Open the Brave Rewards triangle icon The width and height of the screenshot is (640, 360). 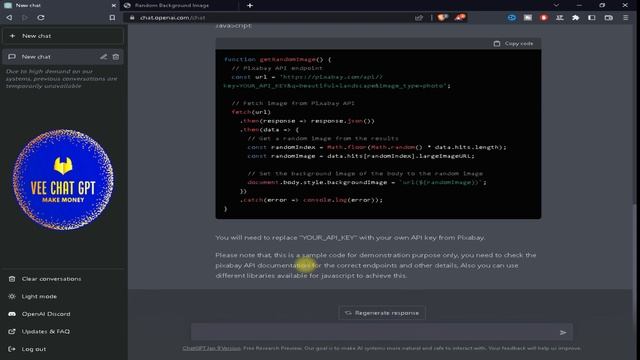[460, 17]
